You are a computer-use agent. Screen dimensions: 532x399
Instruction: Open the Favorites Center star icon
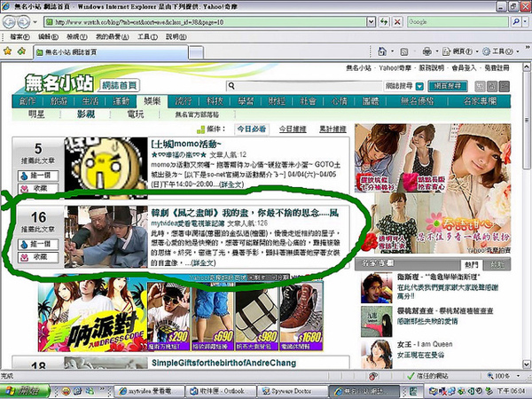[x=7, y=51]
